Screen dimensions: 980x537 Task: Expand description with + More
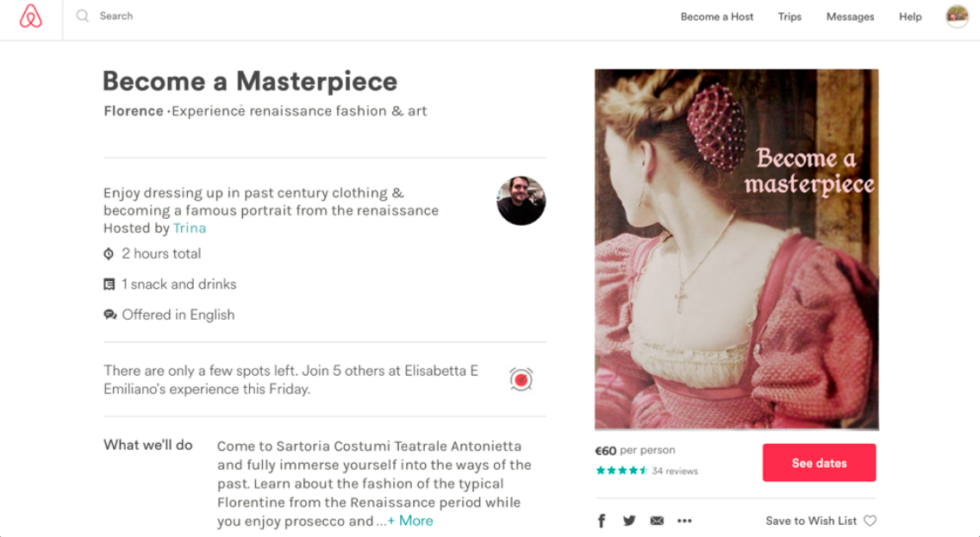(410, 521)
